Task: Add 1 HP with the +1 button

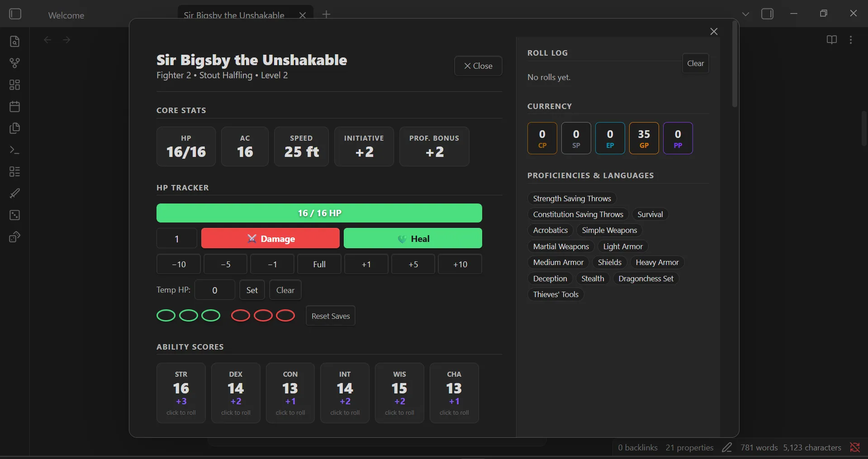Action: tap(366, 264)
